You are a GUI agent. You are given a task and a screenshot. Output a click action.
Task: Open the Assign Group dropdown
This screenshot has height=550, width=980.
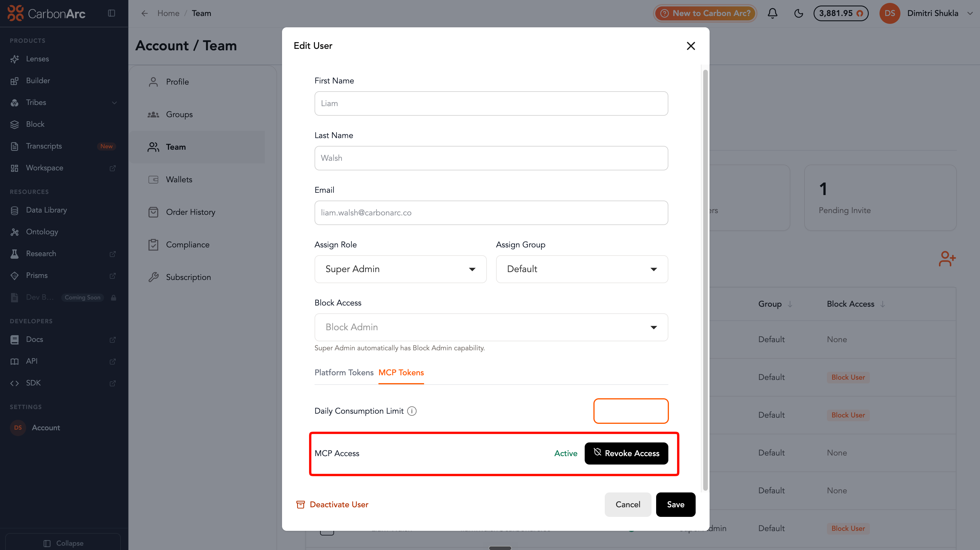click(x=582, y=269)
